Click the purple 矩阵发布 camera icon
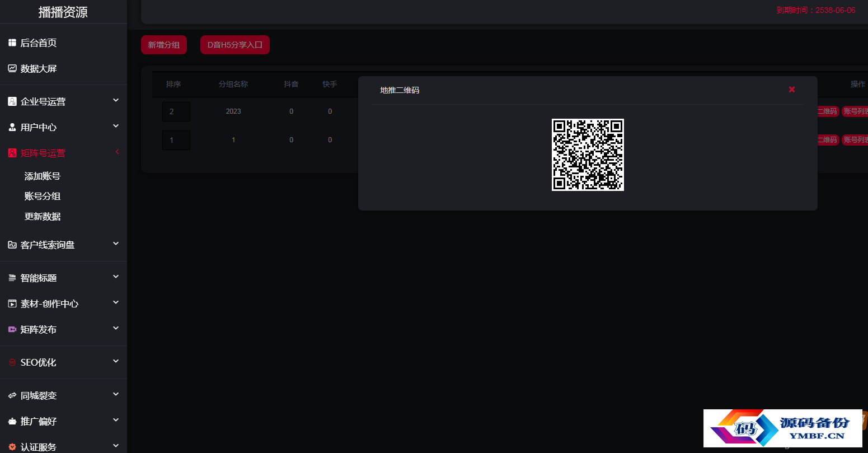Viewport: 868px width, 453px height. (x=12, y=329)
